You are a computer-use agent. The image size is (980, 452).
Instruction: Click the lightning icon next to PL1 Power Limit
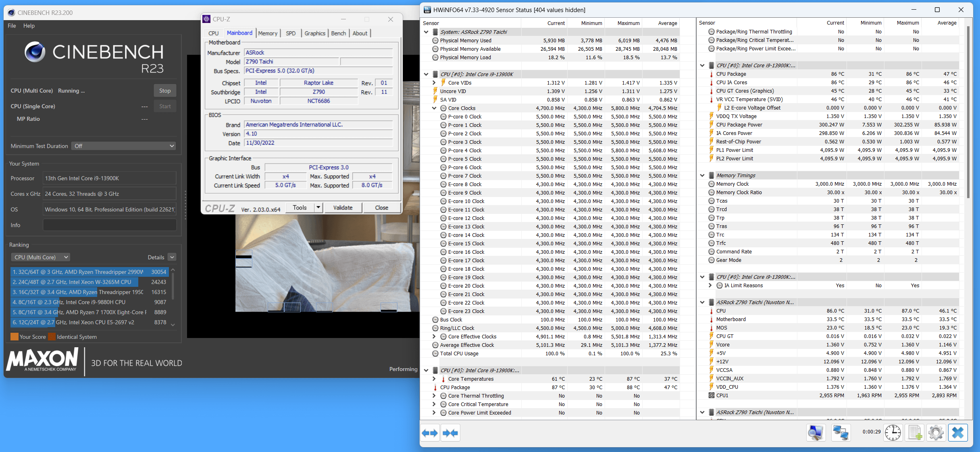click(x=712, y=150)
